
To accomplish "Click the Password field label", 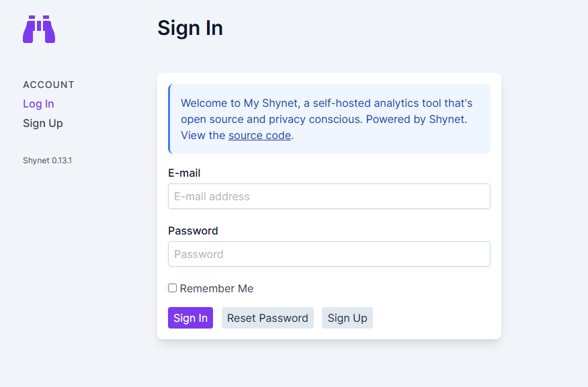I will [x=193, y=230].
